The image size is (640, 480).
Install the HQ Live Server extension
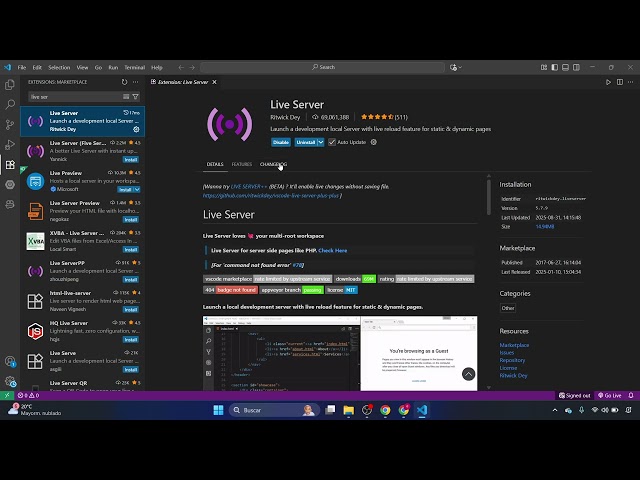[131, 340]
